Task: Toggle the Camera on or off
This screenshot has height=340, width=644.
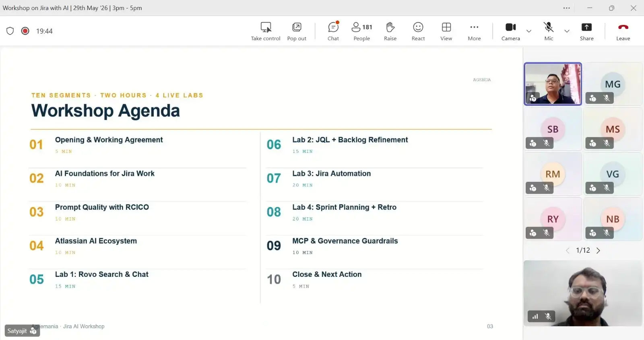Action: point(511,31)
